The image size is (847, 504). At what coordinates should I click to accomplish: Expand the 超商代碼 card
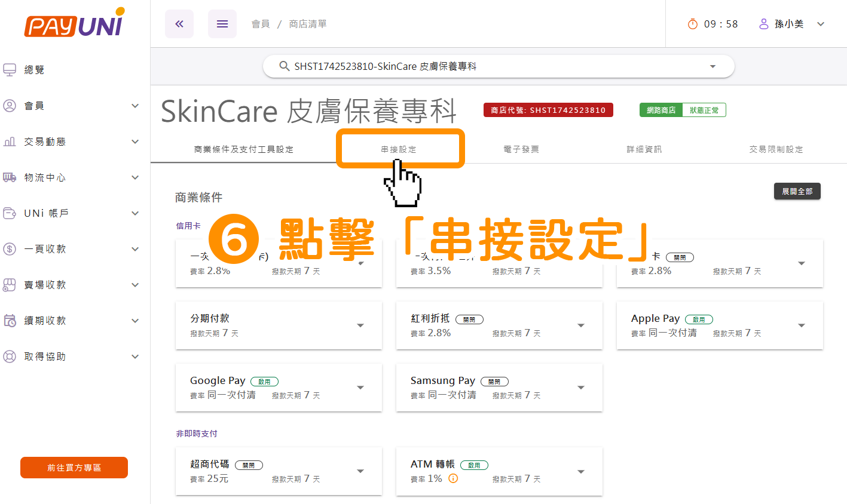[x=360, y=471]
